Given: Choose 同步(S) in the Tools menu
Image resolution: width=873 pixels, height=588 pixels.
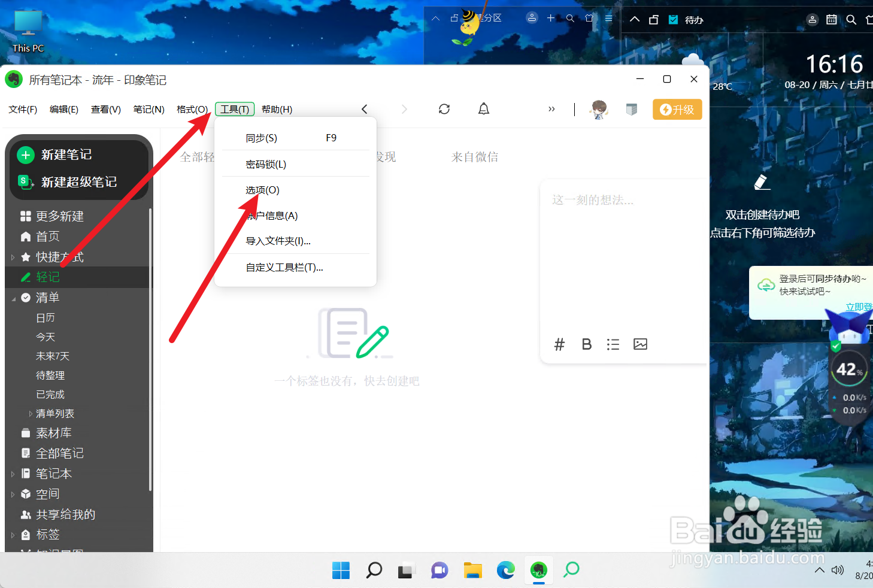Looking at the screenshot, I should click(x=295, y=138).
